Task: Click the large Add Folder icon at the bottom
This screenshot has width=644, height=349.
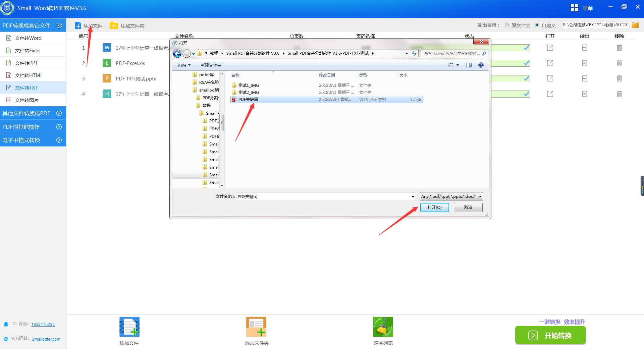Action: [256, 327]
